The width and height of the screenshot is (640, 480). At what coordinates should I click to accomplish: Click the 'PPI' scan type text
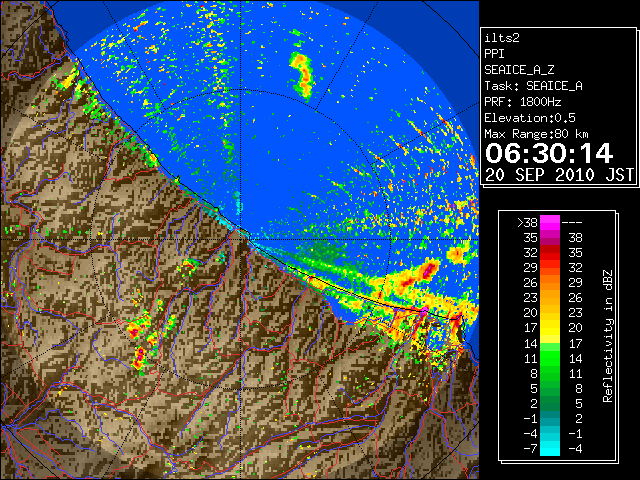pos(494,54)
